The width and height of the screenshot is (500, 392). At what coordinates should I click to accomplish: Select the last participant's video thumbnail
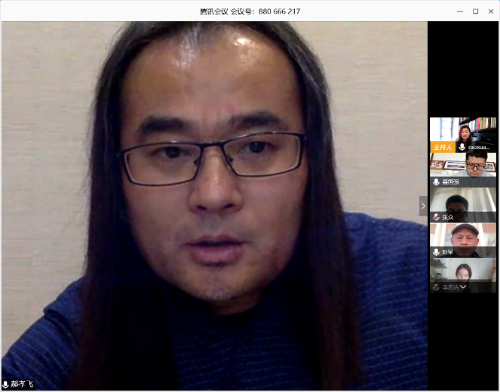click(463, 275)
